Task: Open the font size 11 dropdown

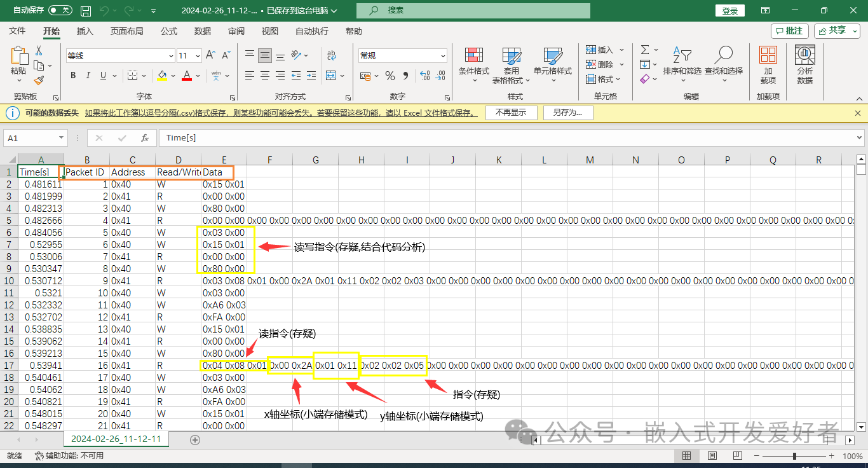Action: (x=198, y=56)
